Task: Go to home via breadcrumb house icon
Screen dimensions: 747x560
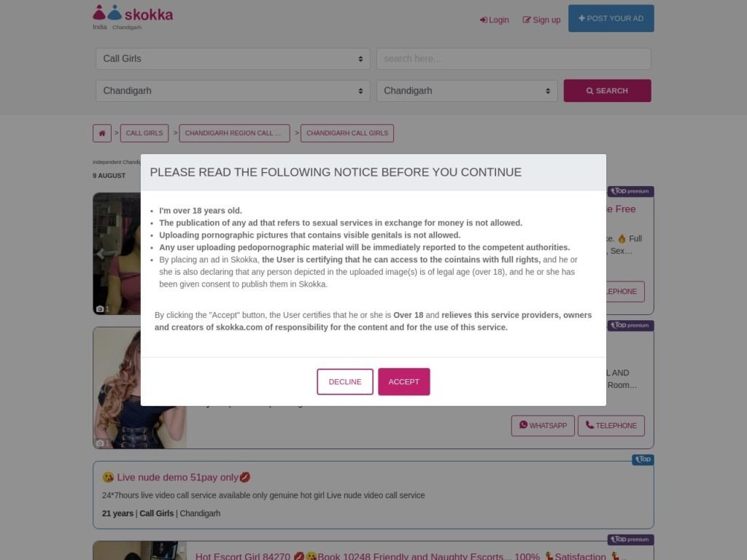Action: (102, 133)
